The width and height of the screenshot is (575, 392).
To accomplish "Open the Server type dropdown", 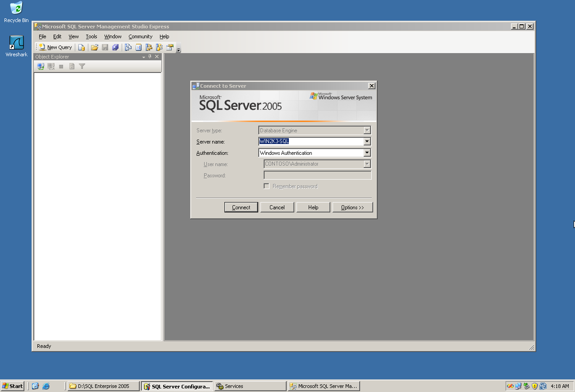I will [368, 130].
